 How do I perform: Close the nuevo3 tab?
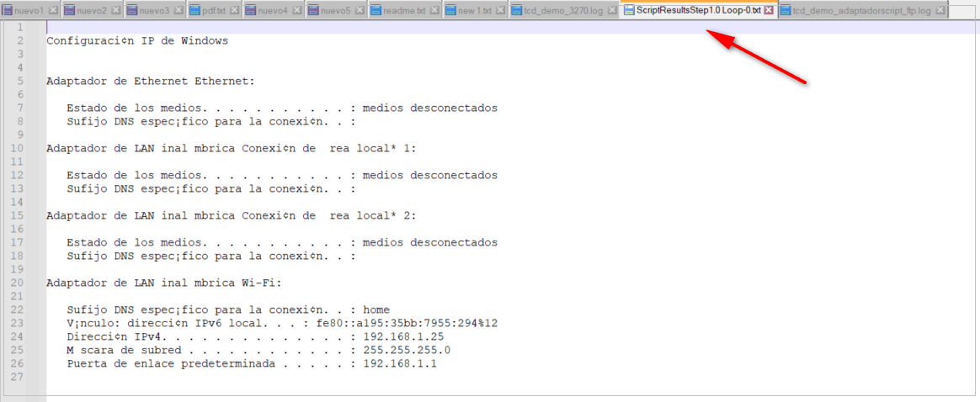click(x=178, y=11)
